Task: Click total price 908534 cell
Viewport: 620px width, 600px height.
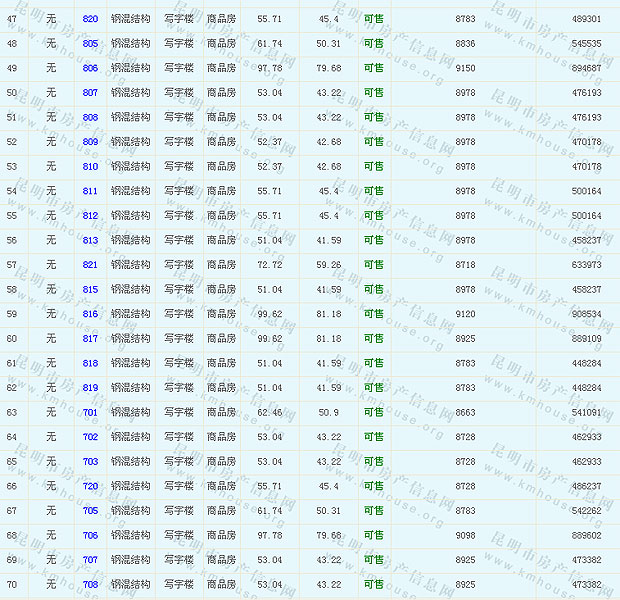Action: 586,314
